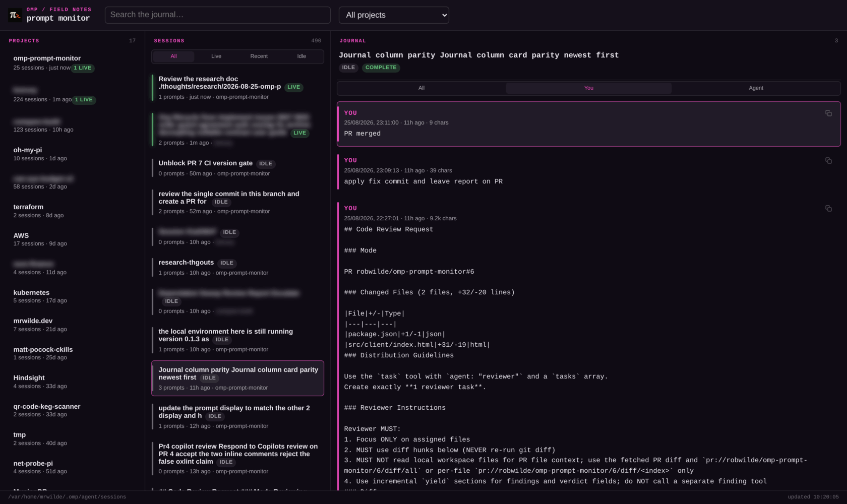Screen dimensions: 847x504
Task: Open 'Review the research doc' live session
Action: (x=237, y=88)
